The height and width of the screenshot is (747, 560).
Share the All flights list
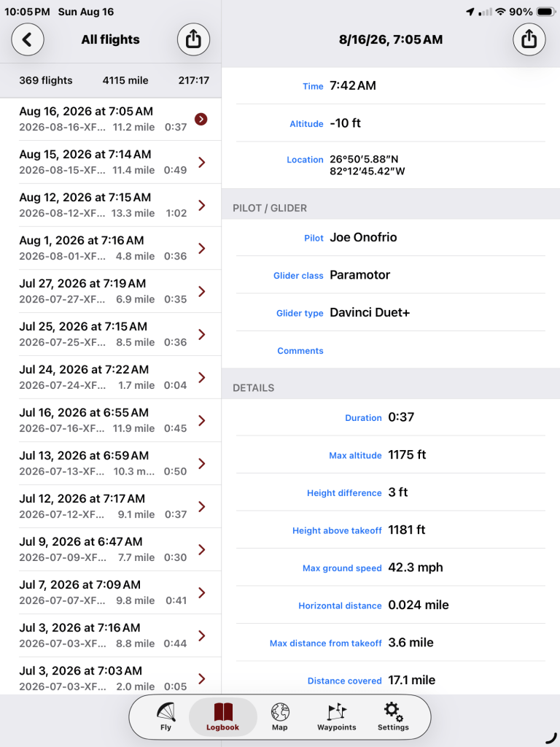pos(193,39)
